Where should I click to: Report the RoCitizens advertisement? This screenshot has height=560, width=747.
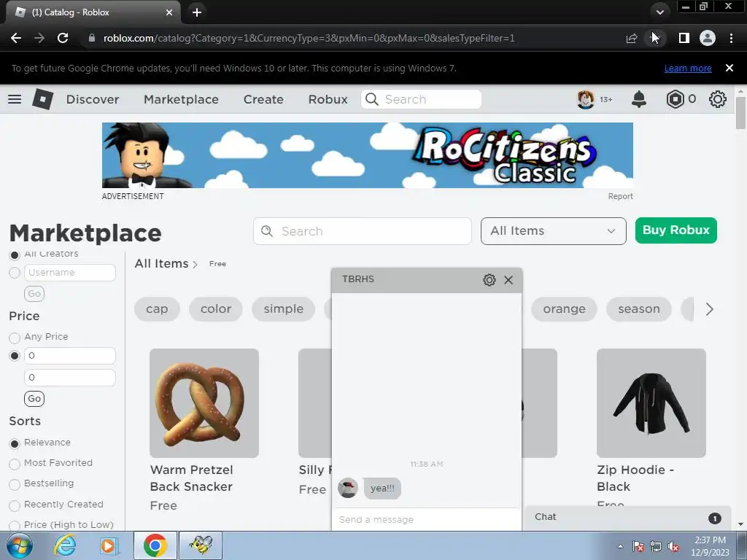[620, 196]
